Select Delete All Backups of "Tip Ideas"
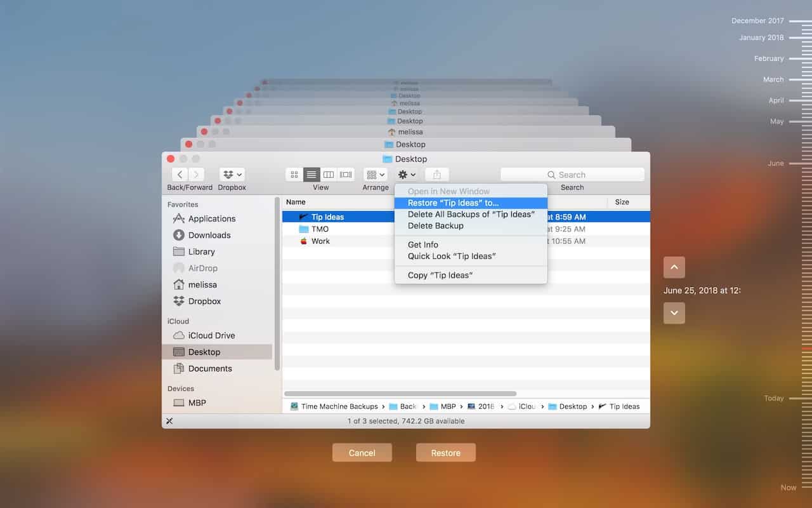The height and width of the screenshot is (508, 812). click(471, 215)
